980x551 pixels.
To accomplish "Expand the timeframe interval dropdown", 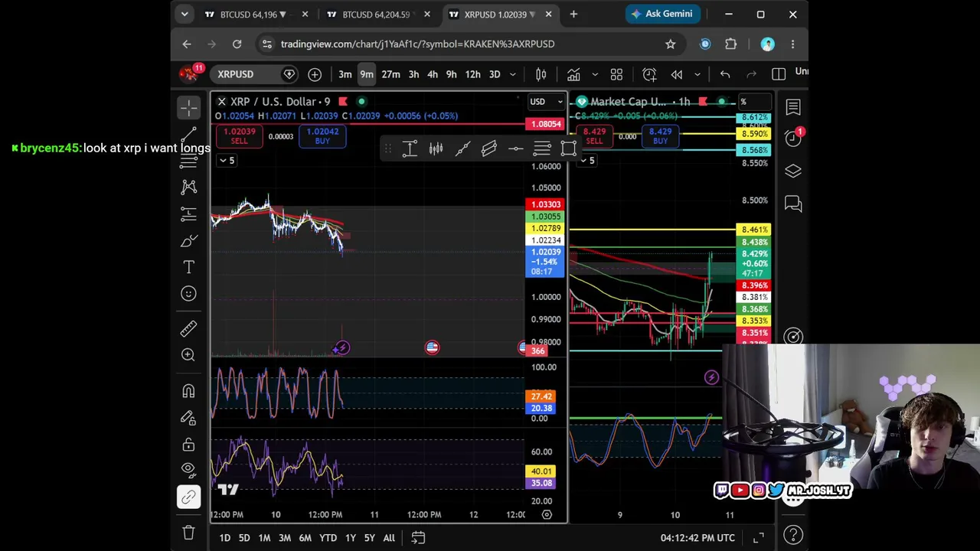I will click(x=513, y=74).
